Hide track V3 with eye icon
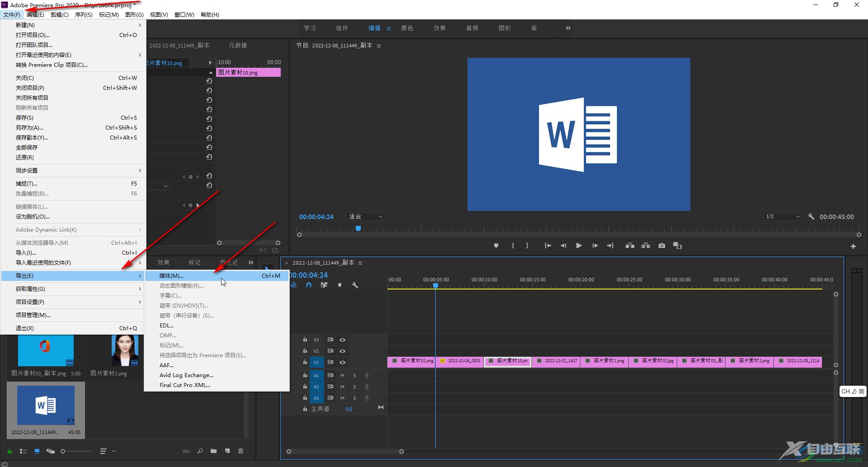The width and height of the screenshot is (868, 467). (342, 340)
